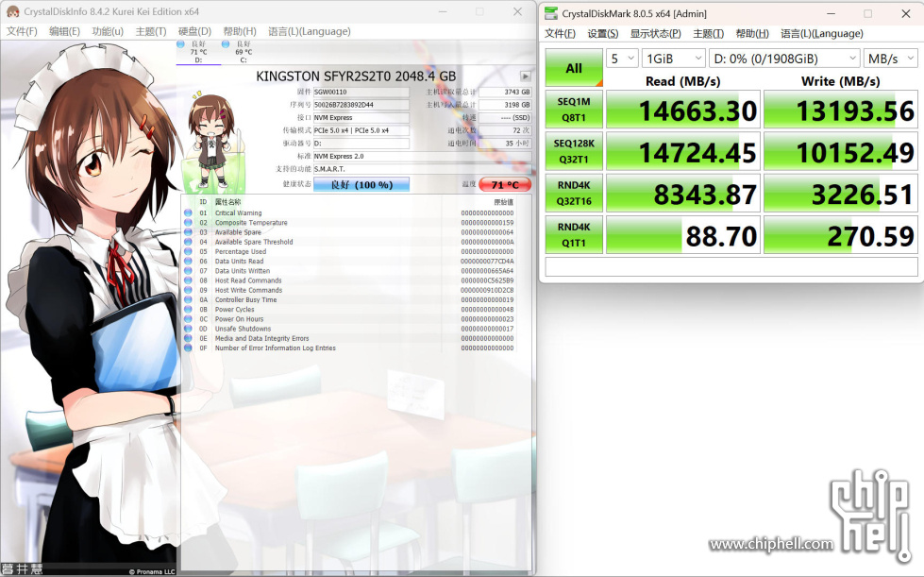
Task: Open 设置(S) menu in CrystalDiskMark
Action: pos(602,33)
